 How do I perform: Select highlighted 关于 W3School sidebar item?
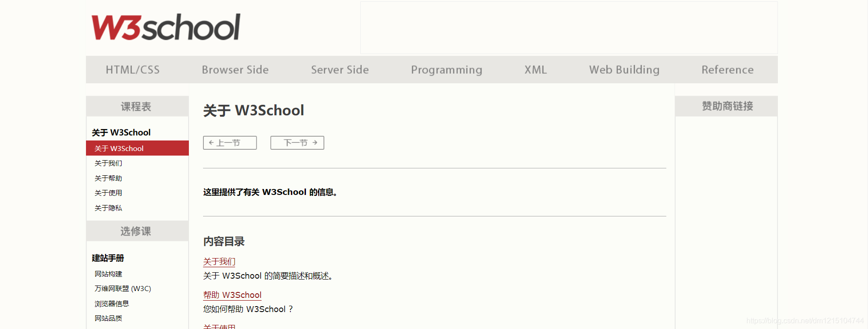click(x=137, y=148)
